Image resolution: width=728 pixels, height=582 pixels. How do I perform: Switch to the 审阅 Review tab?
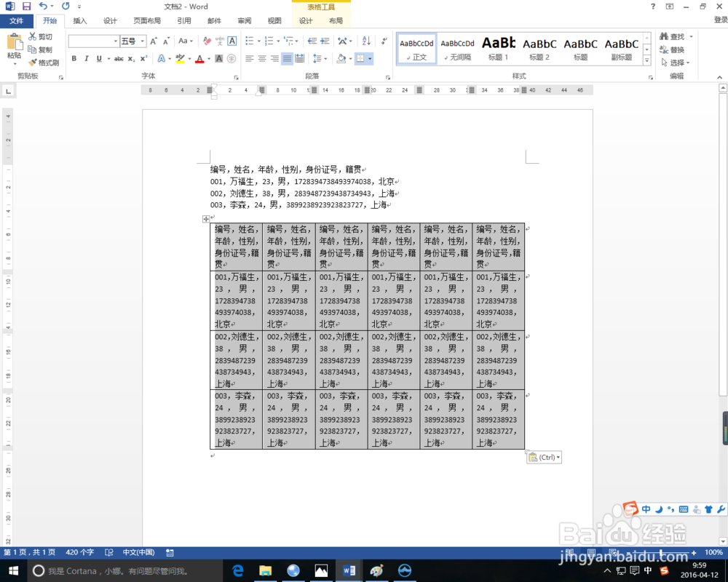pos(244,20)
